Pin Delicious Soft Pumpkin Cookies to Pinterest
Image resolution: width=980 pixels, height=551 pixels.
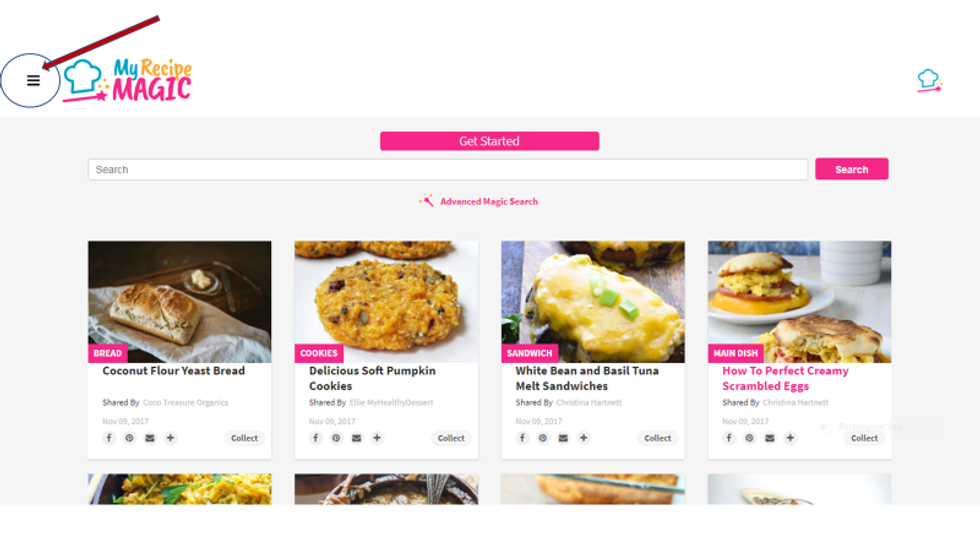[x=336, y=438]
